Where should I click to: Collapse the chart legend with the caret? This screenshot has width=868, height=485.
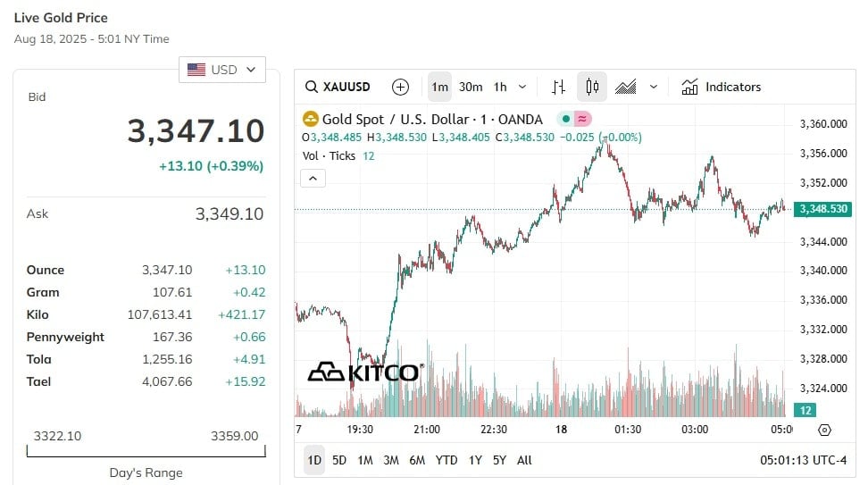[313, 179]
